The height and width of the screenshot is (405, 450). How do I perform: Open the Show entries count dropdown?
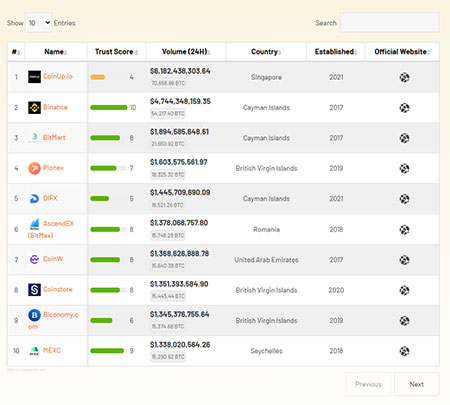[x=38, y=23]
